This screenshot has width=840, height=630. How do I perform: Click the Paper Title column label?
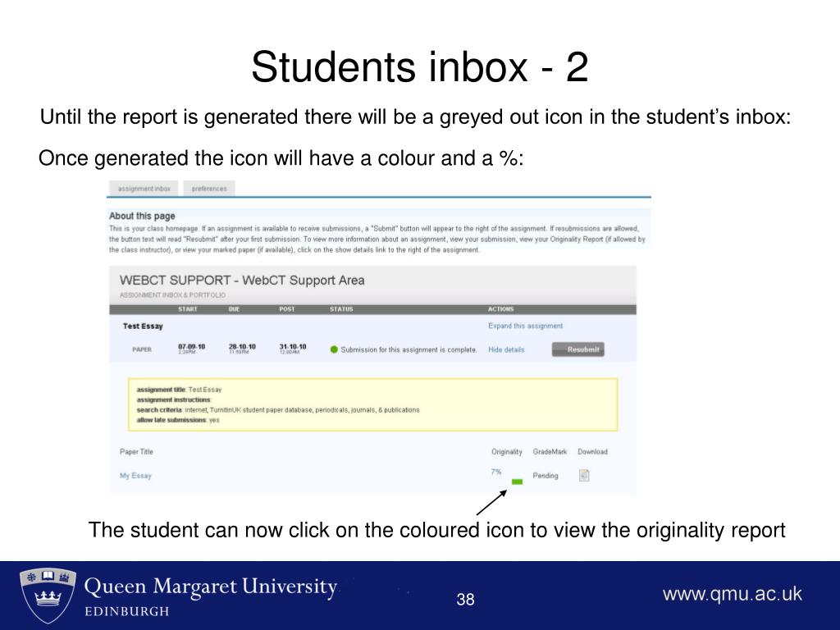[136, 452]
